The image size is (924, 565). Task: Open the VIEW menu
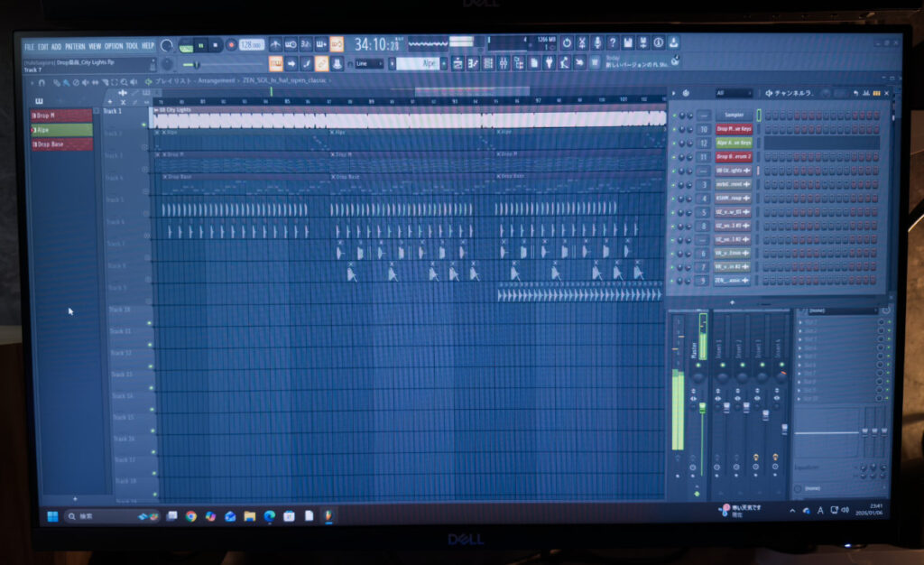95,46
